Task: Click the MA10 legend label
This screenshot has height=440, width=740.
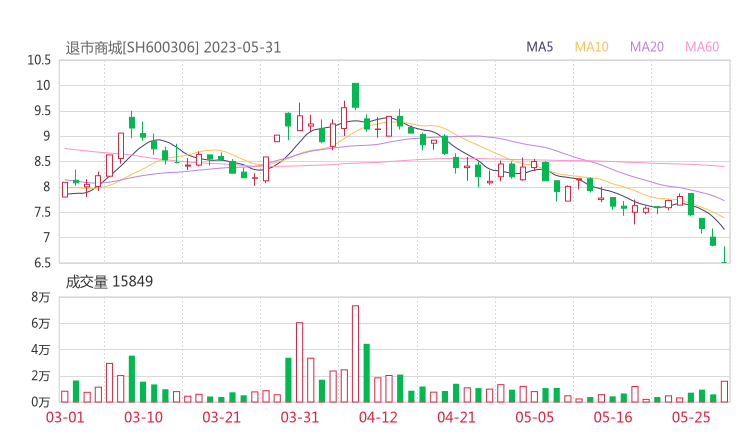Action: pos(591,47)
